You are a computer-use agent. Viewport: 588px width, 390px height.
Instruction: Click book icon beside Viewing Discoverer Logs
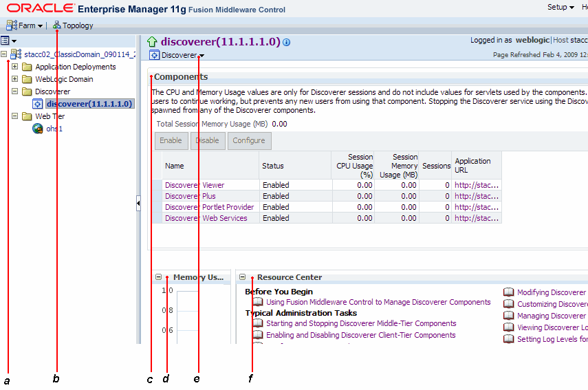click(508, 327)
